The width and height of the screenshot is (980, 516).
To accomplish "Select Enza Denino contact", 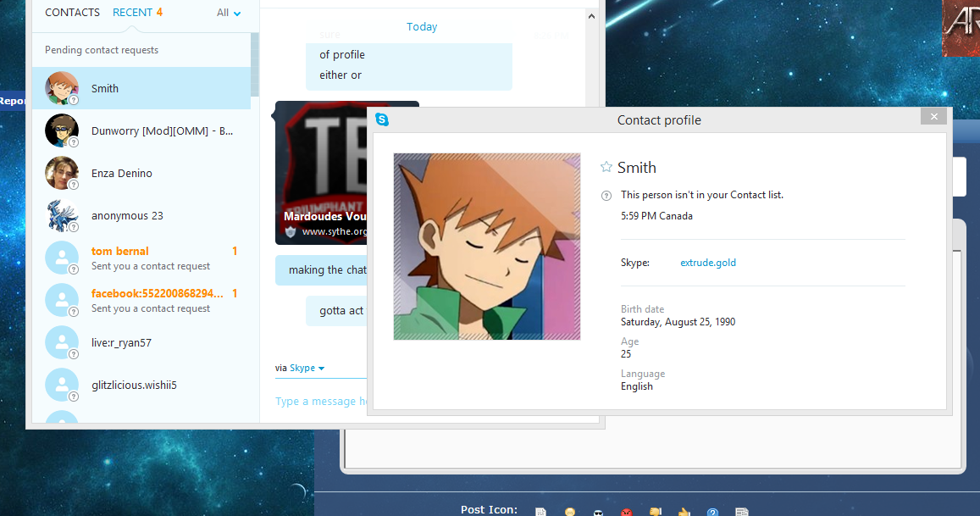I will [141, 173].
